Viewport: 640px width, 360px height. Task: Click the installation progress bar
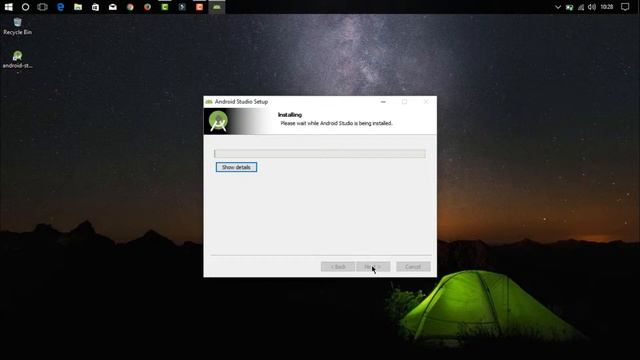coord(320,153)
